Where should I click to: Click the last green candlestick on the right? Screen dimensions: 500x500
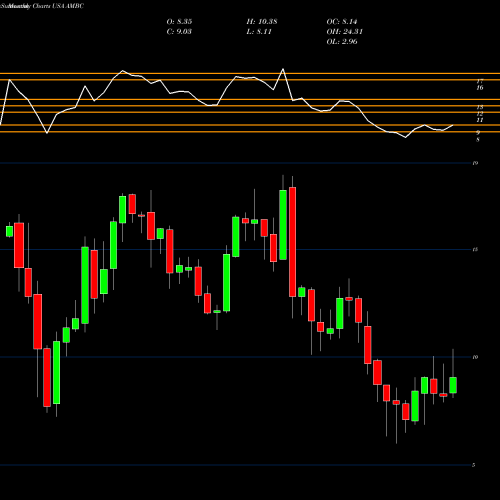453,385
